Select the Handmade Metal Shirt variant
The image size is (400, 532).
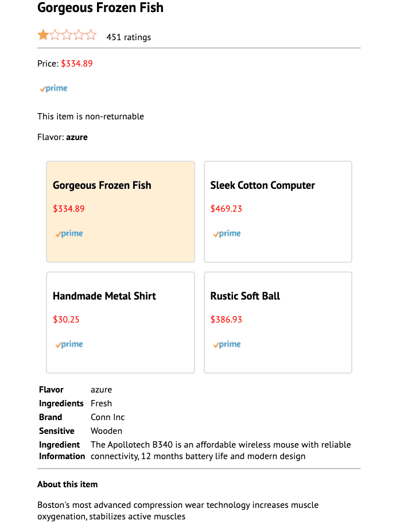coord(120,322)
